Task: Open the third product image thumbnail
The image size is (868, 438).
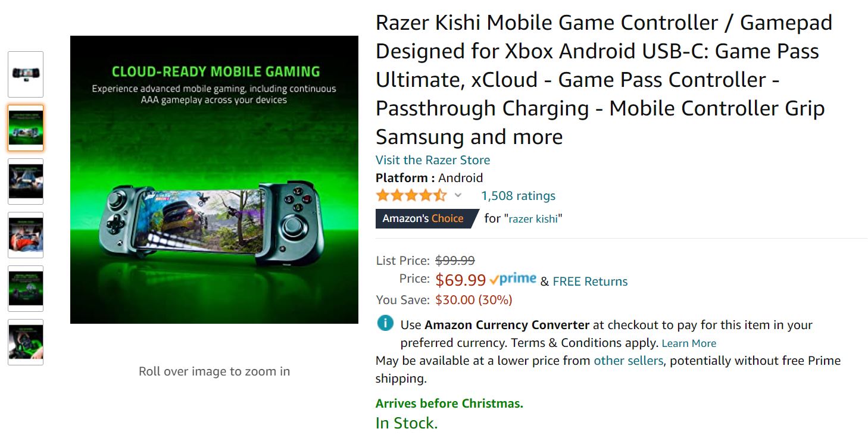Action: tap(26, 182)
